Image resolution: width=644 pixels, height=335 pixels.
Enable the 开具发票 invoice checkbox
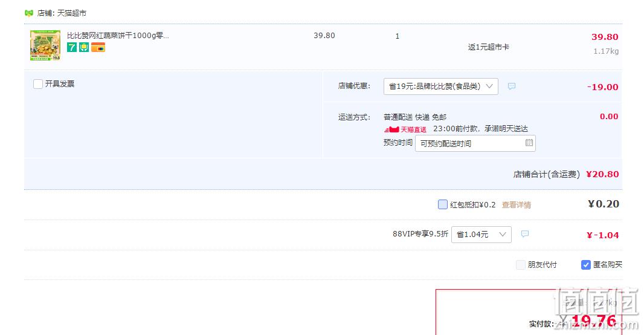point(38,84)
